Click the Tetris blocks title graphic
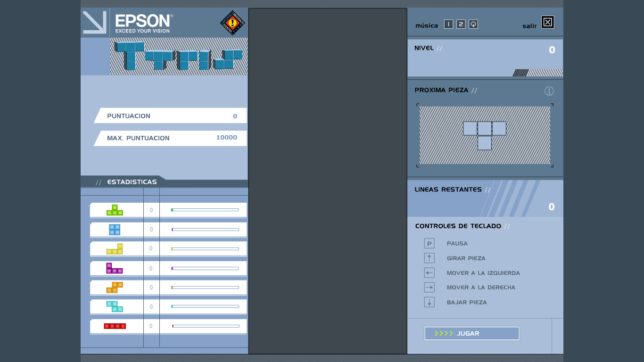 [179, 56]
